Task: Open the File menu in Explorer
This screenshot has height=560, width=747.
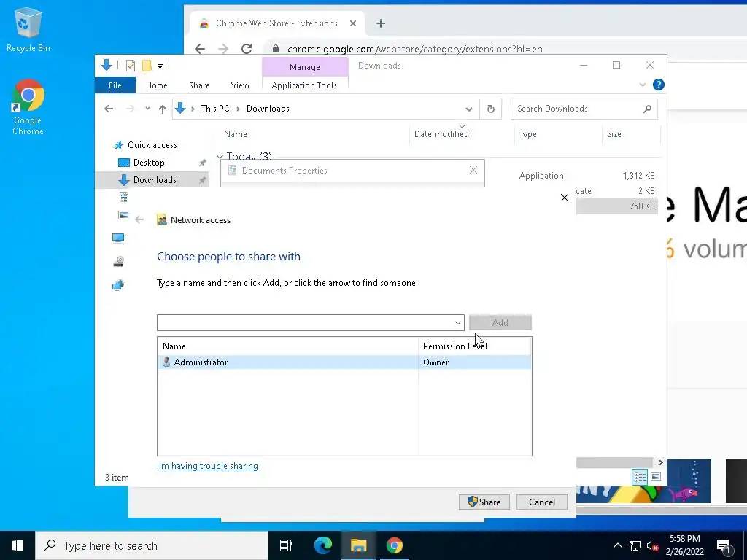Action: pyautogui.click(x=115, y=85)
